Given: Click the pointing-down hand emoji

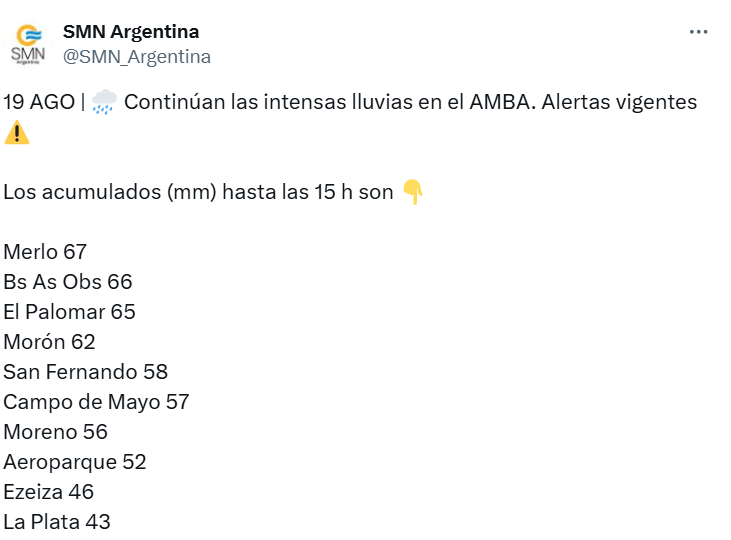Looking at the screenshot, I should coord(413,192).
